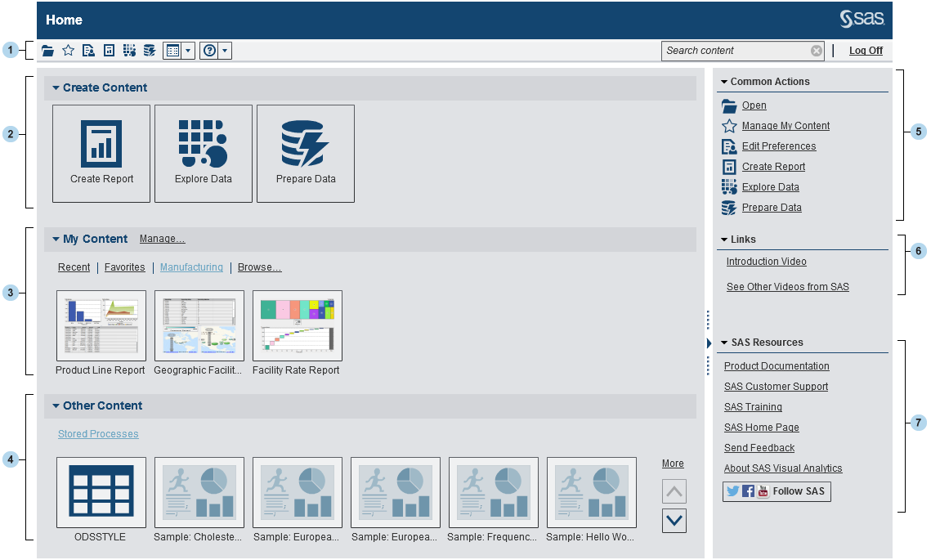Image resolution: width=931 pixels, height=560 pixels.
Task: Clear the search content field
Action: 816,51
